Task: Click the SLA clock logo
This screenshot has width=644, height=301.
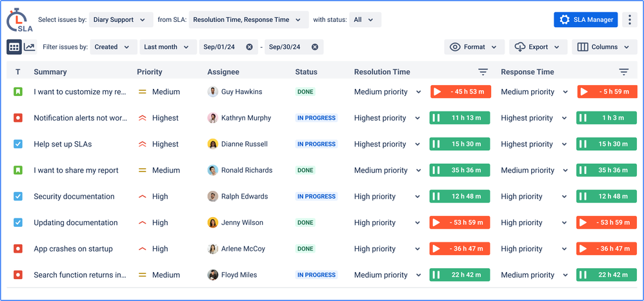Action: [19, 20]
